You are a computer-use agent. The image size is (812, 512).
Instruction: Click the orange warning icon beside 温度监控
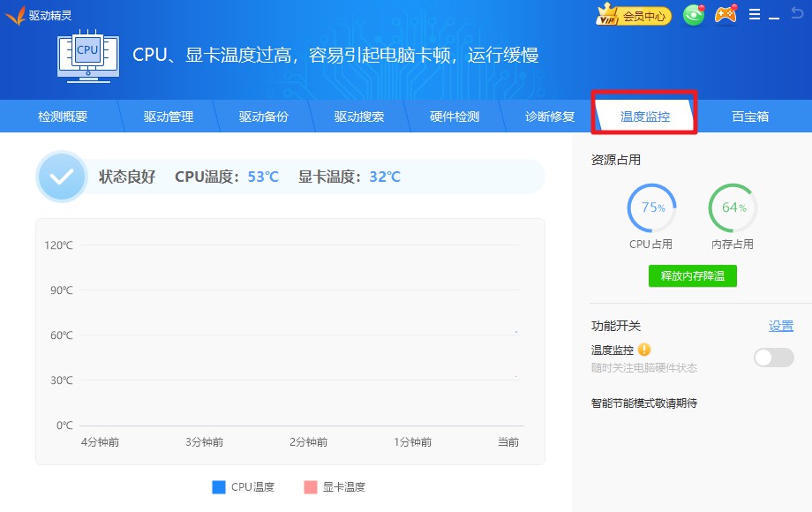644,350
